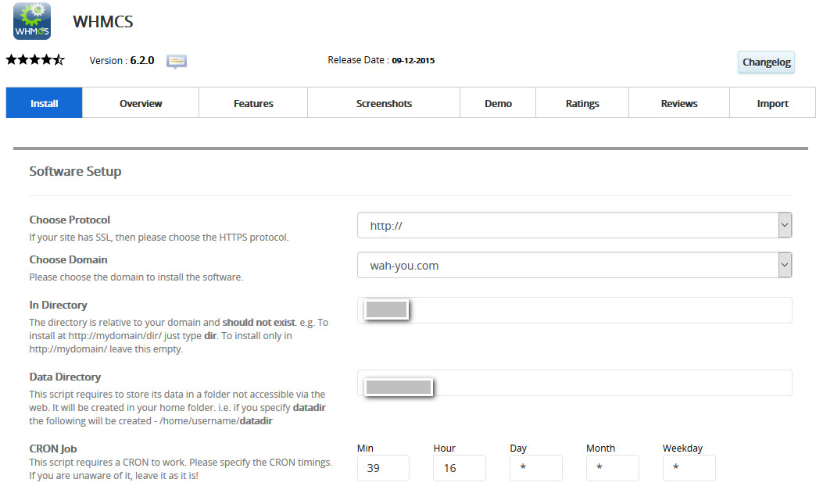Click the Software Setup heading
816x504 pixels.
point(76,171)
